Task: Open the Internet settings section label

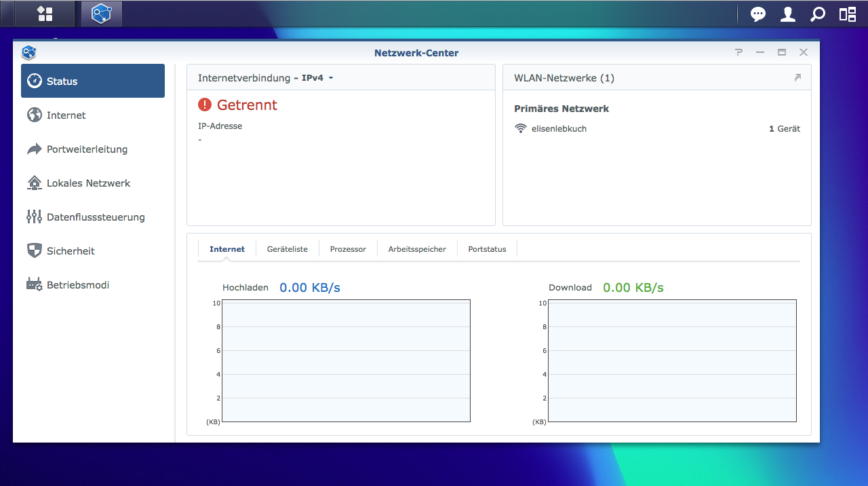Action: [66, 115]
